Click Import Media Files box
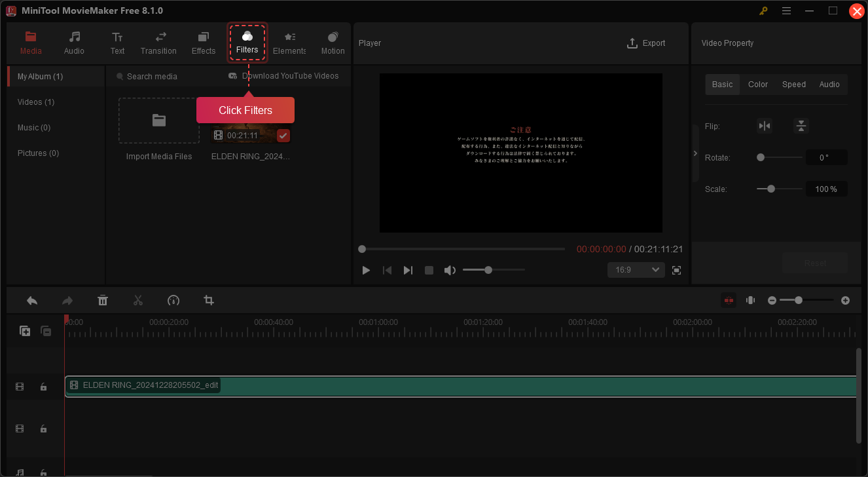Viewport: 868px width, 477px height. click(x=159, y=121)
